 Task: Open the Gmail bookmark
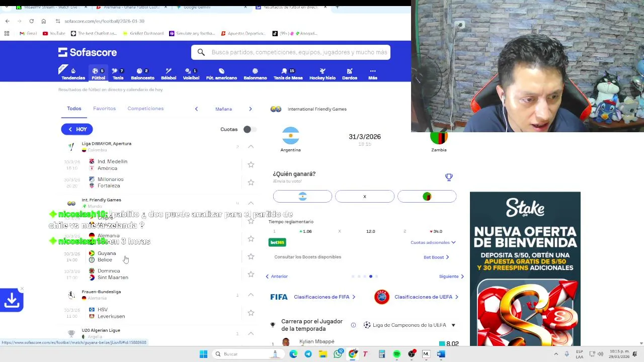pyautogui.click(x=28, y=33)
